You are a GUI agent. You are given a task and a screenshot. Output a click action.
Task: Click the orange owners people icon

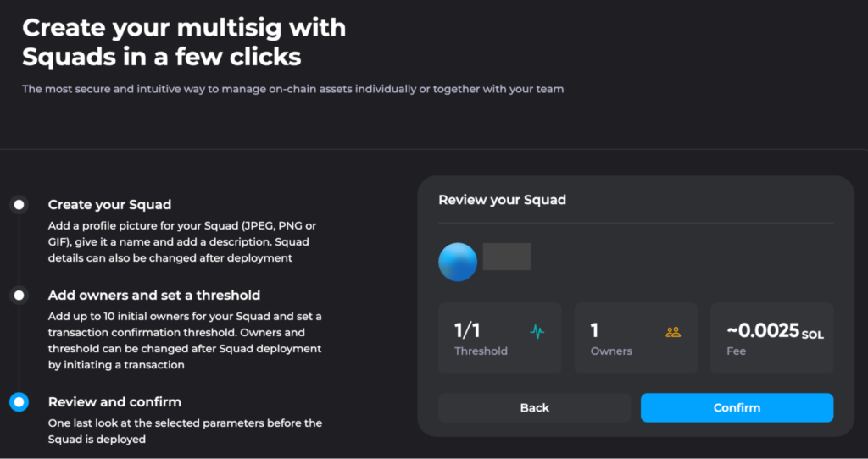click(673, 332)
